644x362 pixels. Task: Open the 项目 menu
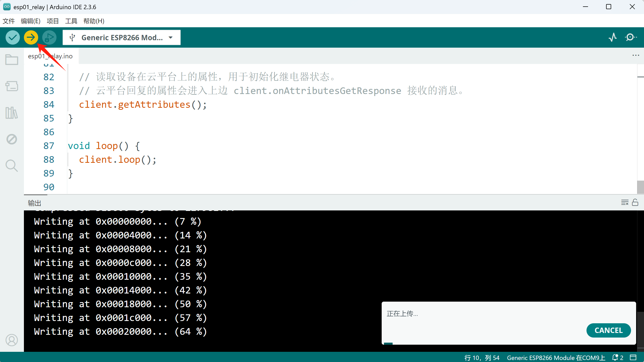pos(53,21)
